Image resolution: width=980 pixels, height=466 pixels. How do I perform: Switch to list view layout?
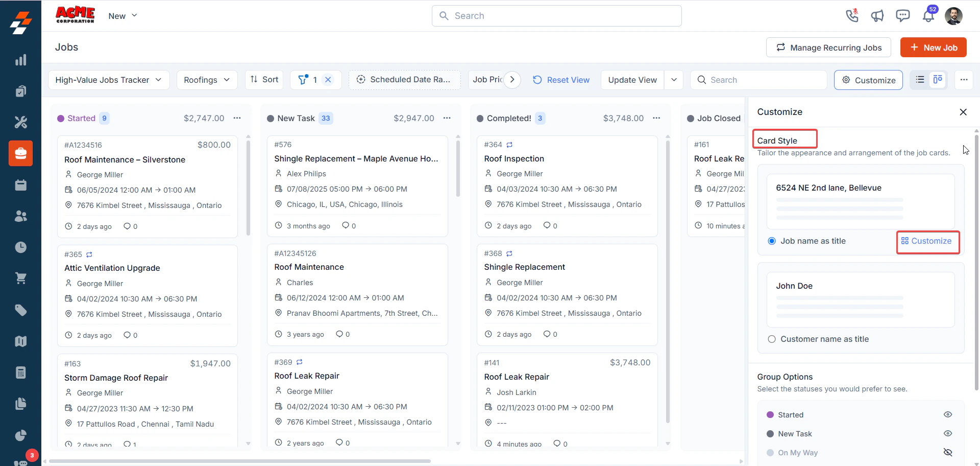tap(920, 80)
